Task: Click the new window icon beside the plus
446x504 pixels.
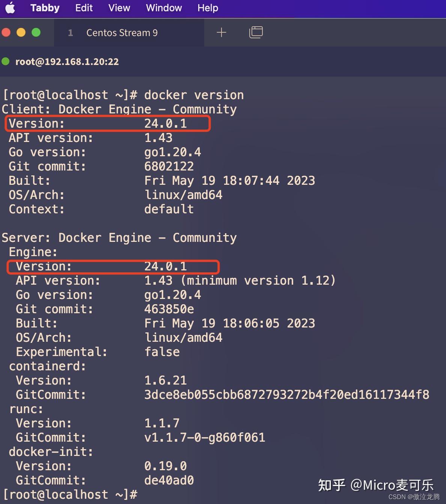Action: 256,32
